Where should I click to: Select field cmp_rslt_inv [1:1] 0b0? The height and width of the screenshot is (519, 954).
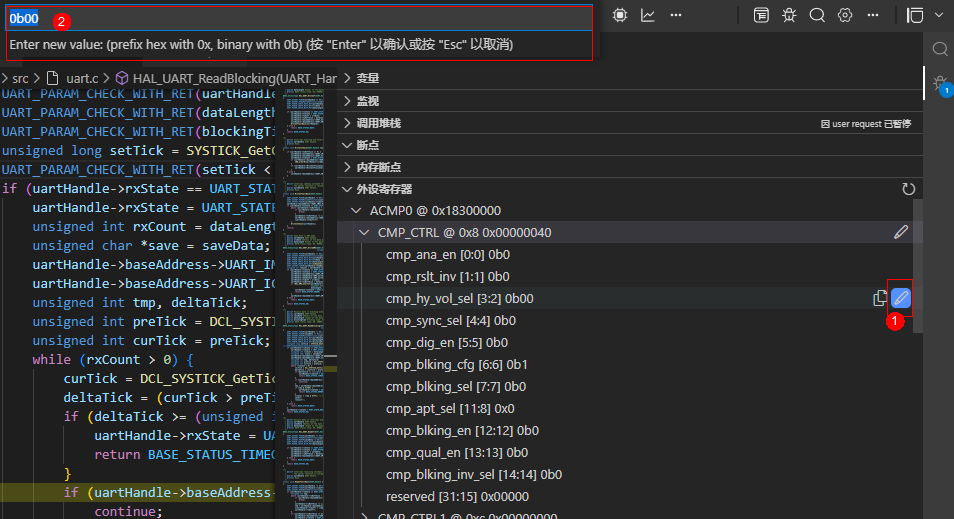pos(448,276)
